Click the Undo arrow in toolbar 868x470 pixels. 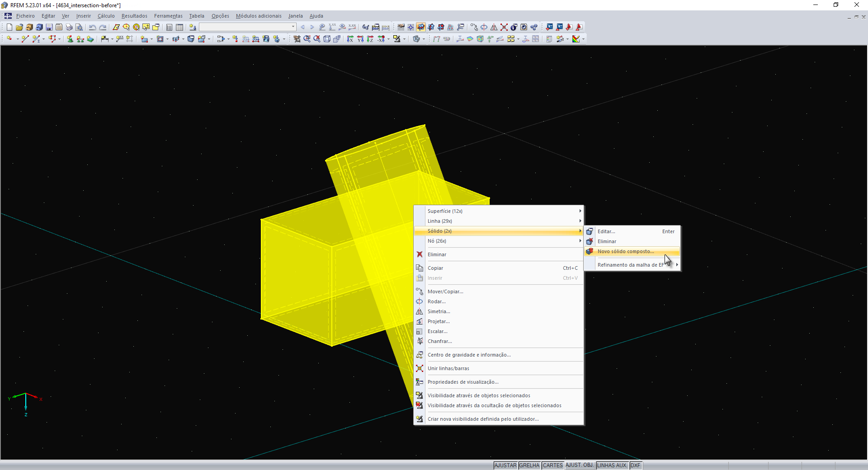(x=92, y=27)
